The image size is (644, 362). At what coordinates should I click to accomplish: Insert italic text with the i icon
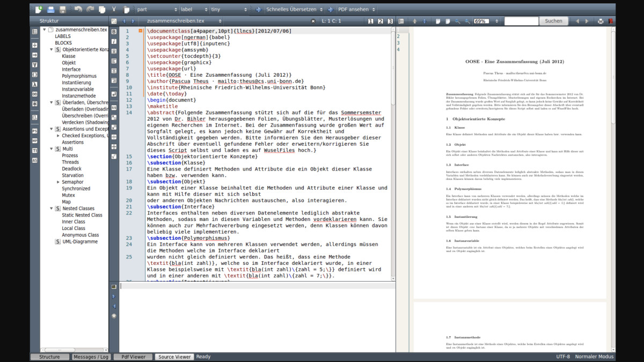point(114,41)
